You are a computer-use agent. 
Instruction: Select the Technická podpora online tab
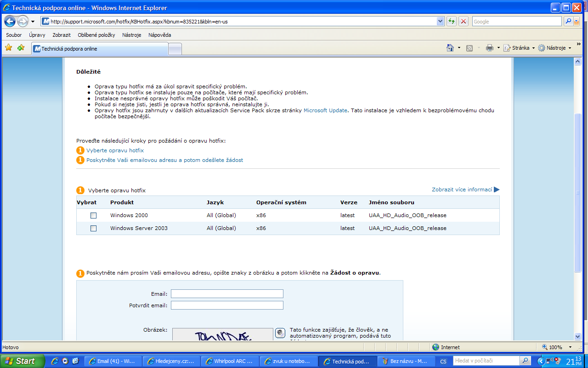100,49
